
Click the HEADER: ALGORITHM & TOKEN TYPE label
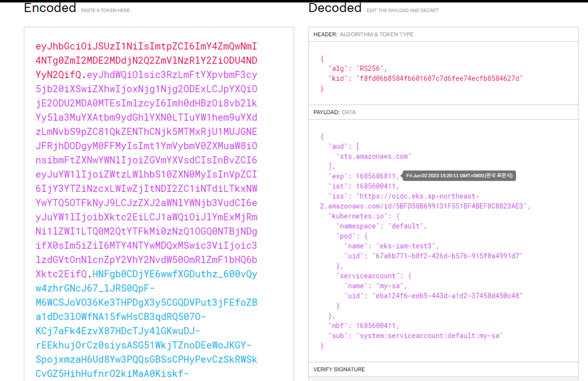coord(363,34)
